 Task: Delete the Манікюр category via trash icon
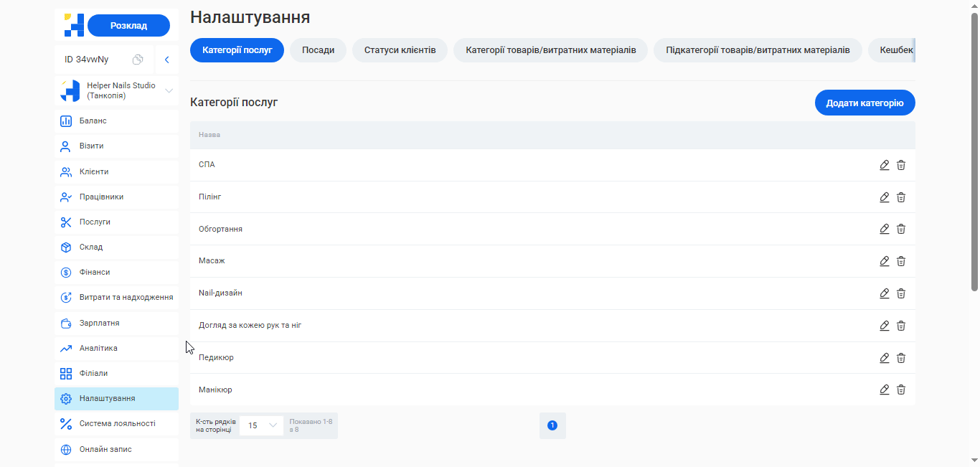(901, 390)
